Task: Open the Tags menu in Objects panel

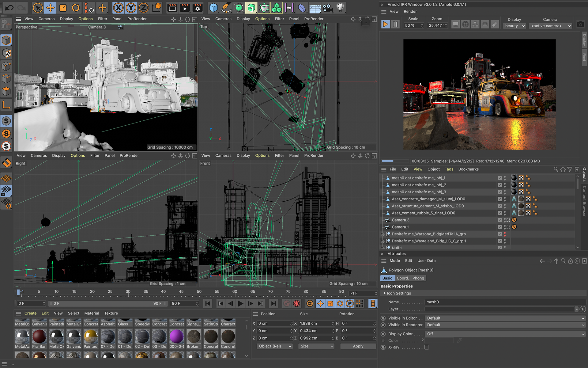Action: (x=449, y=169)
